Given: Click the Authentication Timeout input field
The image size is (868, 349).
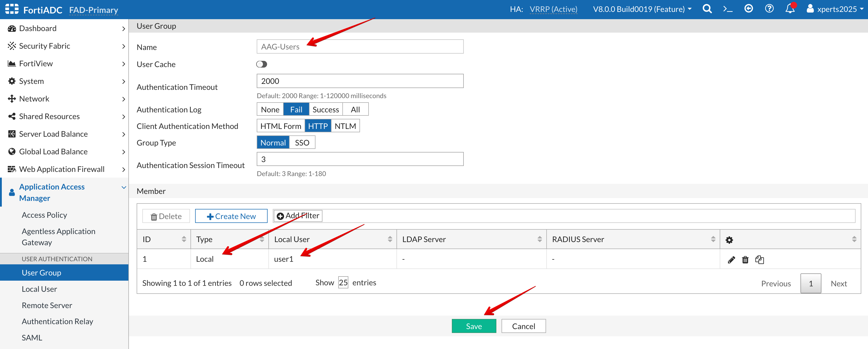Looking at the screenshot, I should [x=359, y=81].
